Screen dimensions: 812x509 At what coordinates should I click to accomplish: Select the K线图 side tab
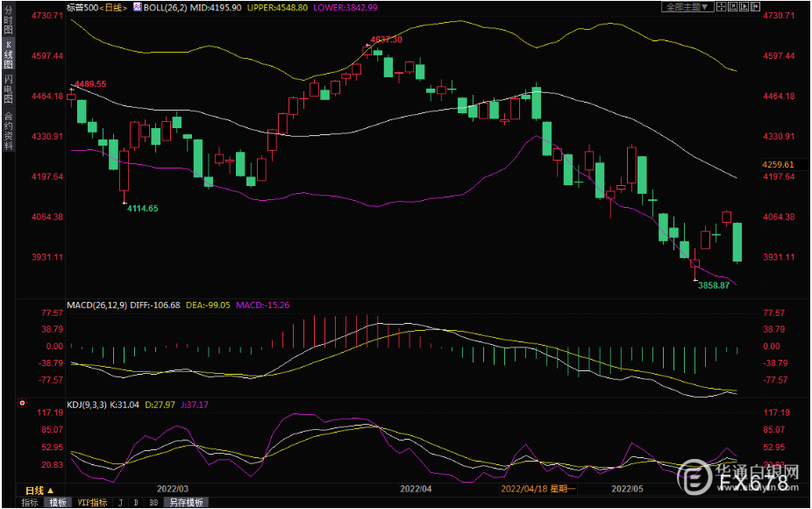click(8, 54)
